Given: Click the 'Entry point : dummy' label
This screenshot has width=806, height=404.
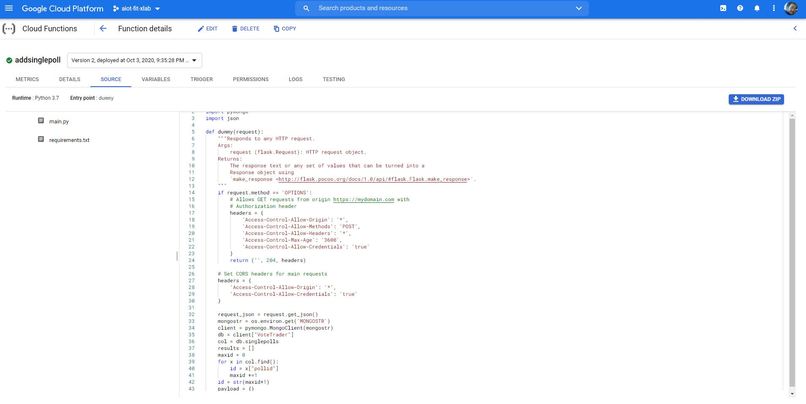Looking at the screenshot, I should pyautogui.click(x=91, y=98).
